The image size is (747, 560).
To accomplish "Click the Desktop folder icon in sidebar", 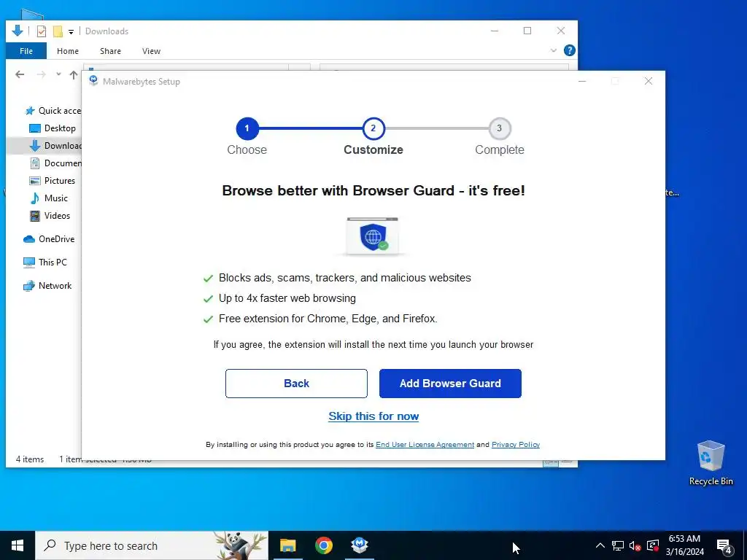I will tap(35, 128).
